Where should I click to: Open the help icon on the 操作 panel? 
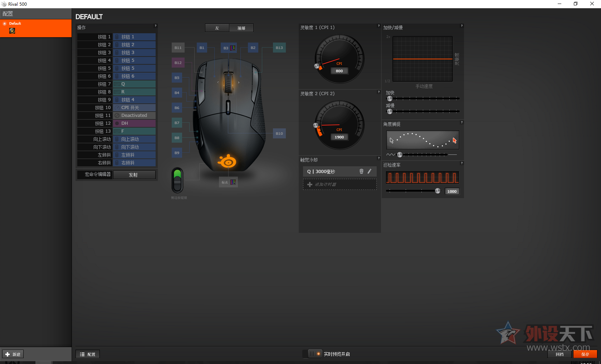(x=155, y=26)
